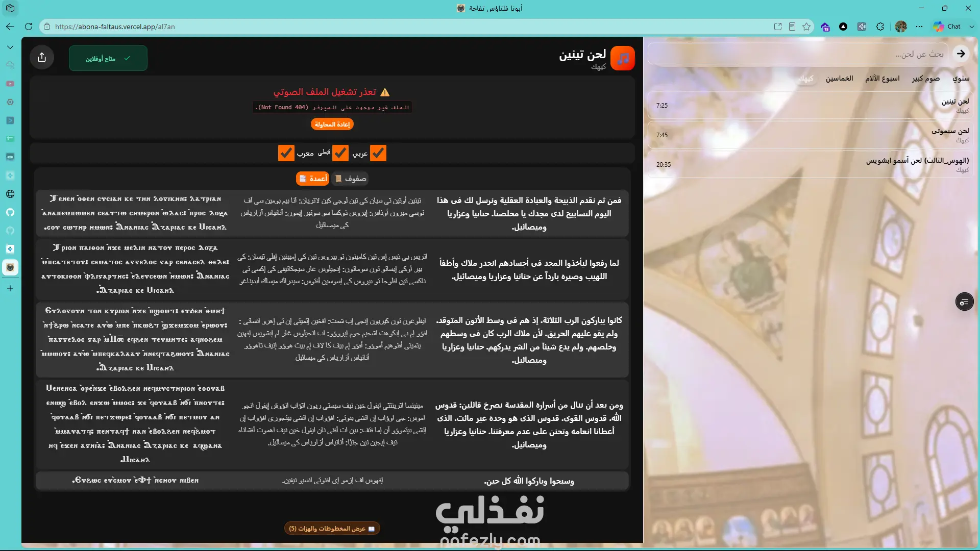The height and width of the screenshot is (551, 980).
Task: Click the black circle triangle extension icon
Action: [x=843, y=27]
